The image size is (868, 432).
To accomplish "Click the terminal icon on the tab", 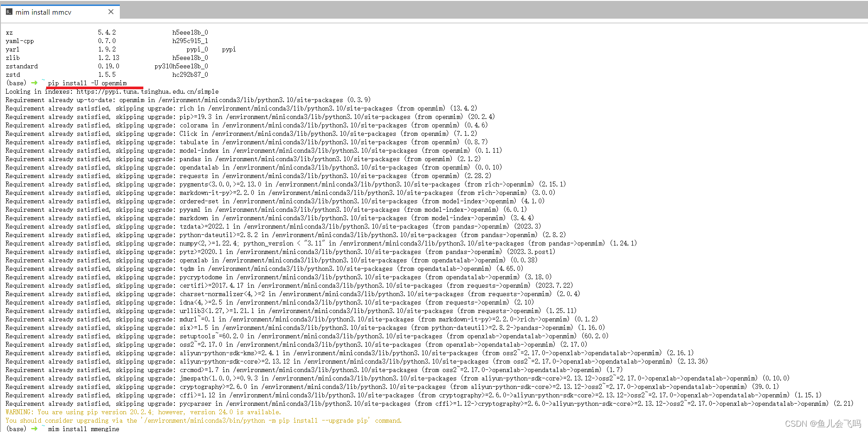I will tap(9, 12).
